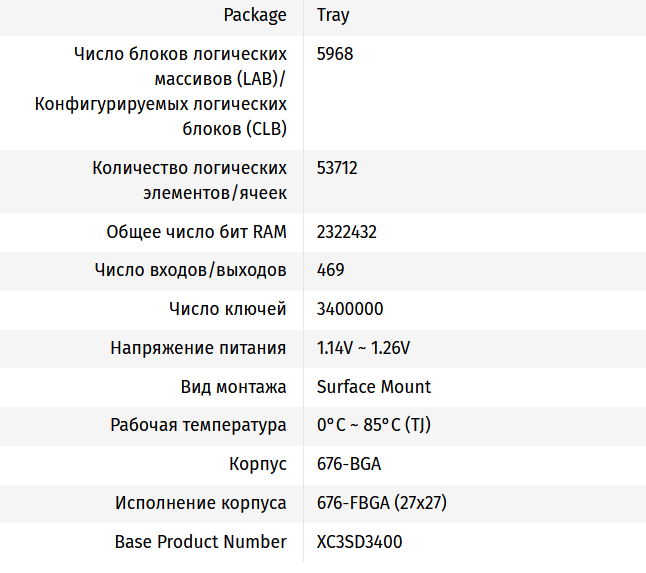Click the "Surface Mount" mounting value
Viewport: 646px width, 573px height.
[x=374, y=386]
